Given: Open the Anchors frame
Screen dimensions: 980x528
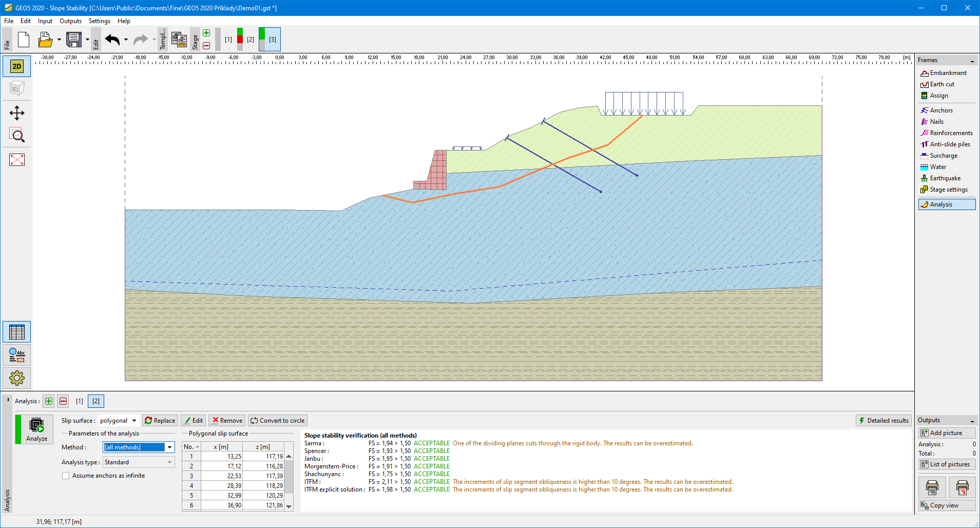Looking at the screenshot, I should tap(947, 110).
